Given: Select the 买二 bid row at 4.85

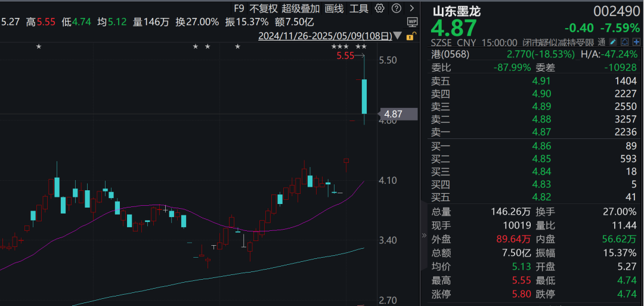Looking at the screenshot, I should pyautogui.click(x=534, y=159).
